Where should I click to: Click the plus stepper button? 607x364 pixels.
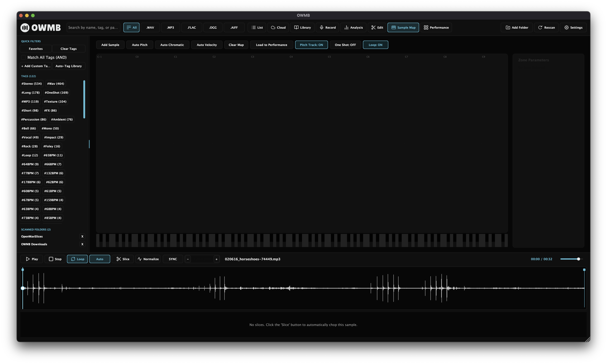click(216, 259)
